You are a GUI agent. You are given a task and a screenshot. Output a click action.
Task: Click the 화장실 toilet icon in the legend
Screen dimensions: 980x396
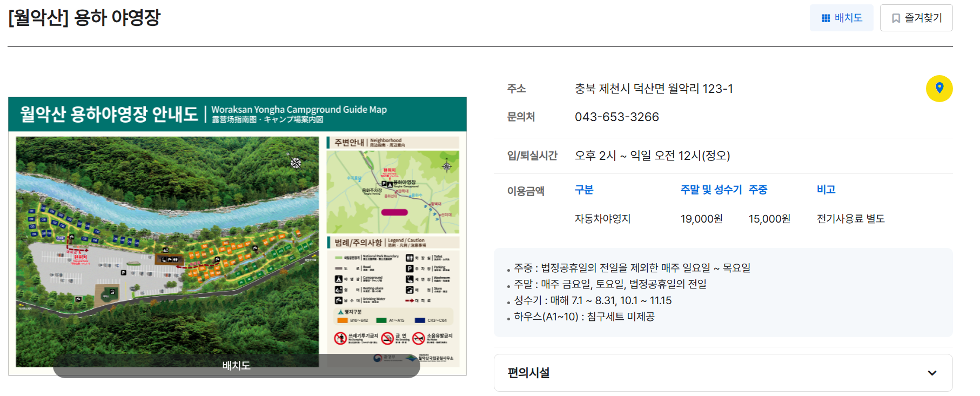tap(410, 258)
